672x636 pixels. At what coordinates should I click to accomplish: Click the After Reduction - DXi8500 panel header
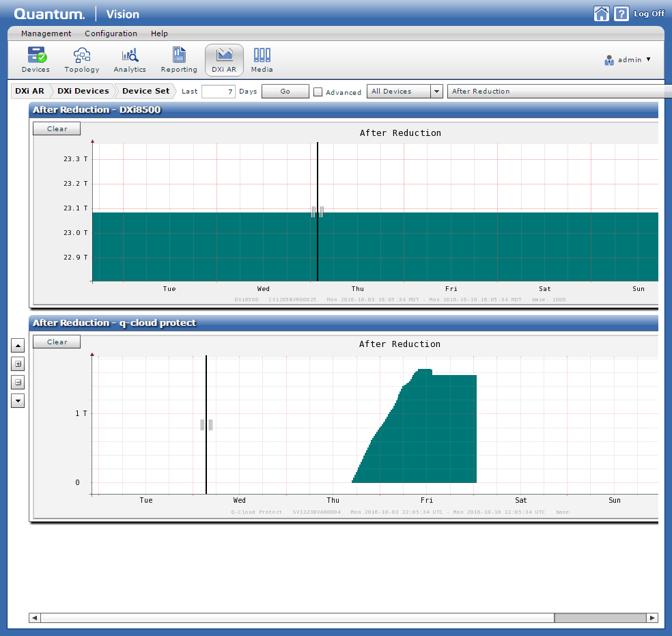(344, 110)
